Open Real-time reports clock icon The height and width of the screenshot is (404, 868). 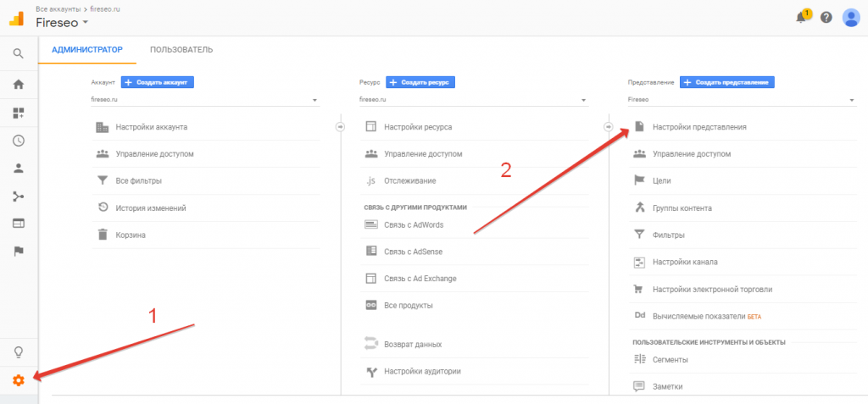[x=18, y=141]
